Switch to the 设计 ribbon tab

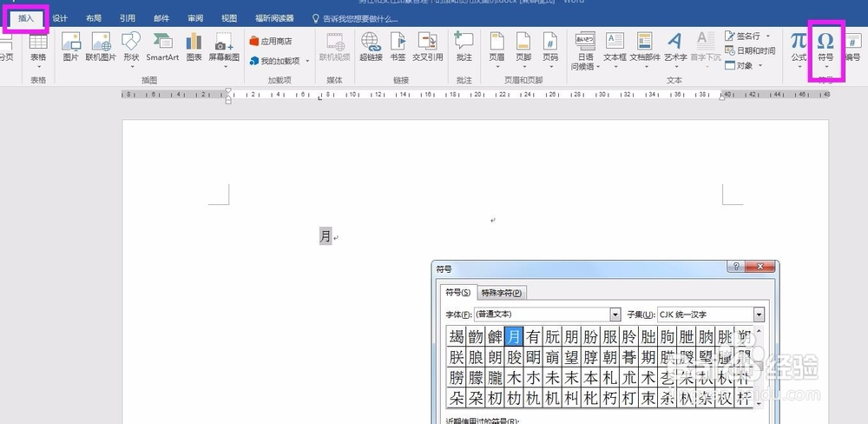click(60, 18)
